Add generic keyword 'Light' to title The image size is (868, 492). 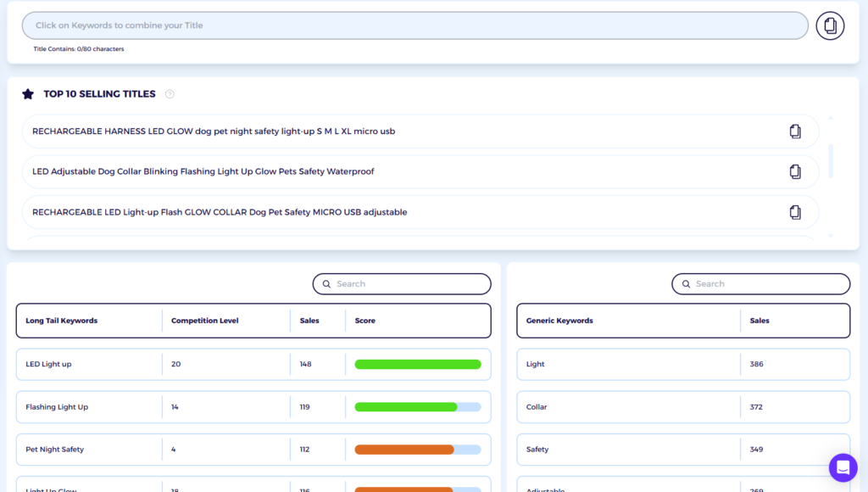click(x=536, y=365)
